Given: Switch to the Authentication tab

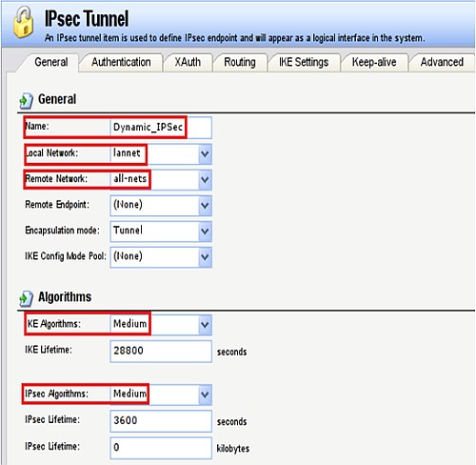Looking at the screenshot, I should 121,62.
